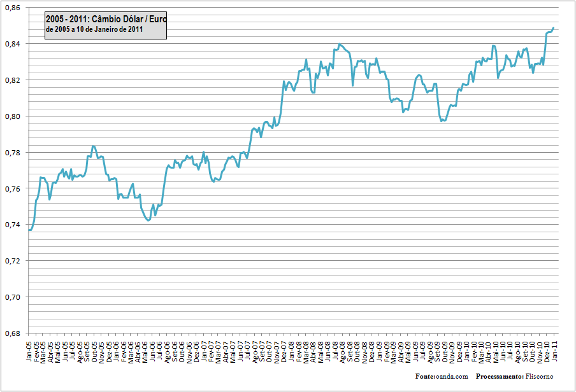Click the x-axis label Jan-11
The height and width of the screenshot is (392, 576).
pos(554,351)
